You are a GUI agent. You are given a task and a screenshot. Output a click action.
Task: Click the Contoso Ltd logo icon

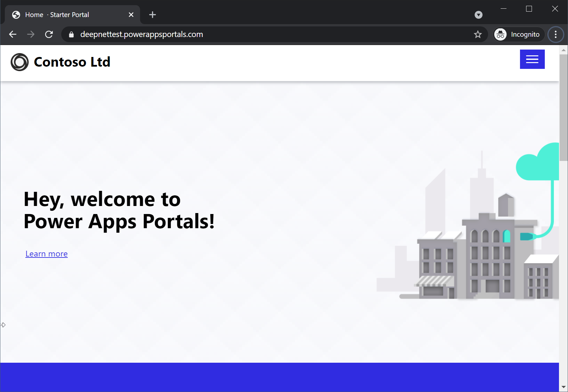pyautogui.click(x=20, y=62)
